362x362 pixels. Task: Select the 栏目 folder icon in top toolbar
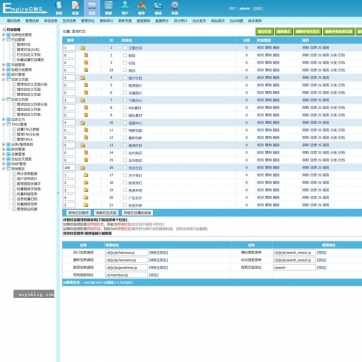pyautogui.click(x=92, y=8)
